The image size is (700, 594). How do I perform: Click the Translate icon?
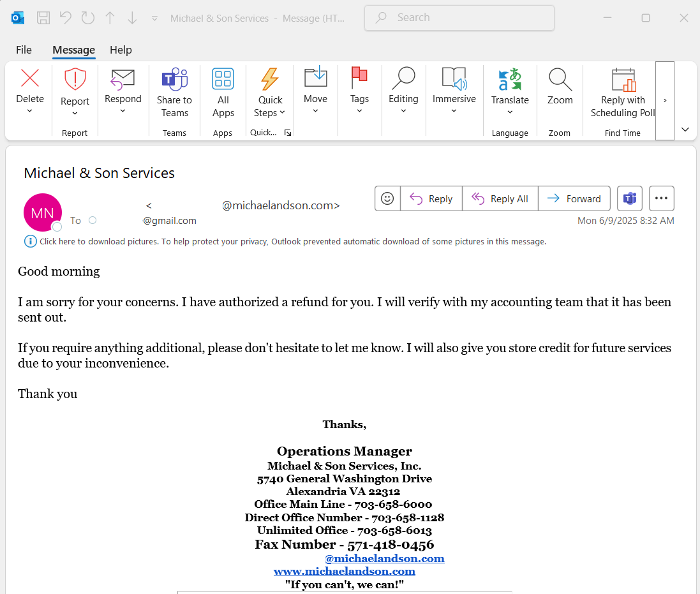coord(510,80)
